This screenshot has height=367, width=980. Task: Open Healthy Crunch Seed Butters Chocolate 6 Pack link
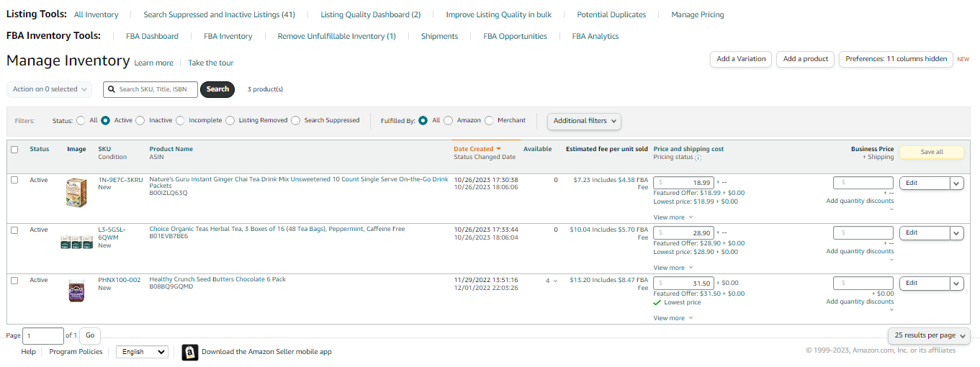coord(217,279)
